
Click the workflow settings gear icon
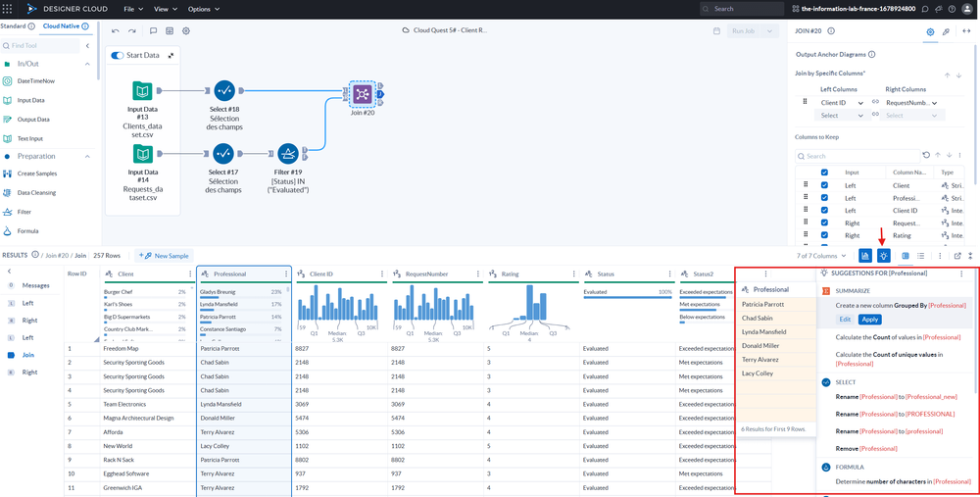click(186, 30)
